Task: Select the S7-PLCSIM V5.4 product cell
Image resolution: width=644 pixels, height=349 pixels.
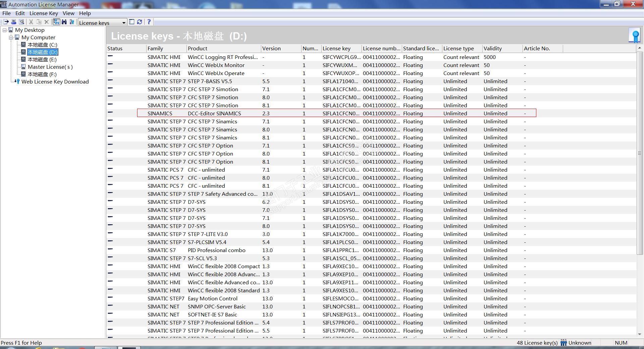Action: click(x=207, y=242)
